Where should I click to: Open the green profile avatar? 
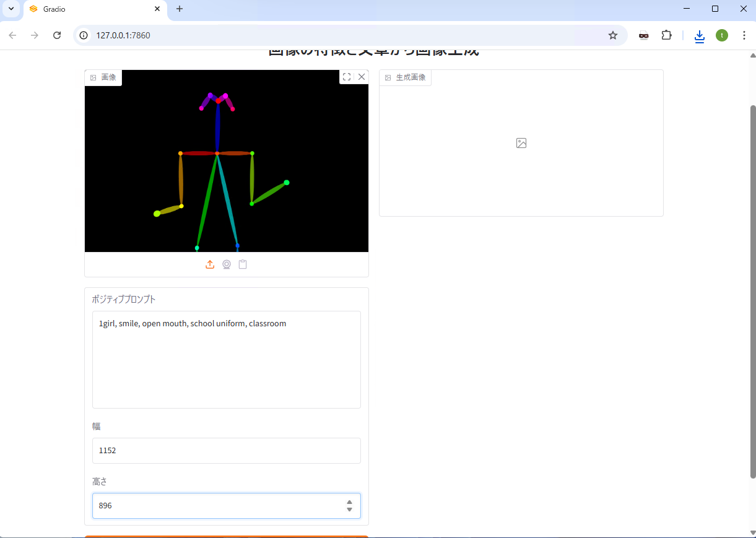coord(722,35)
